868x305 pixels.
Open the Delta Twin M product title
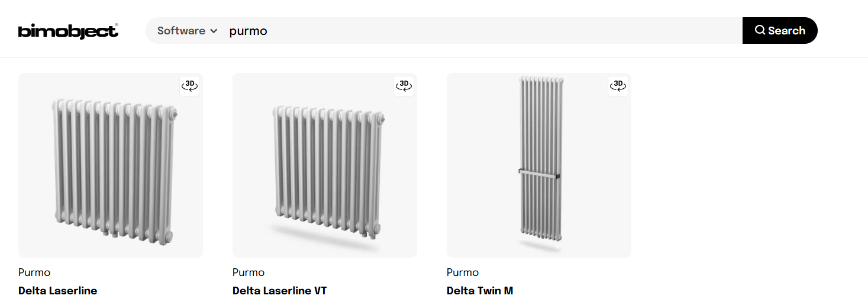(x=480, y=291)
